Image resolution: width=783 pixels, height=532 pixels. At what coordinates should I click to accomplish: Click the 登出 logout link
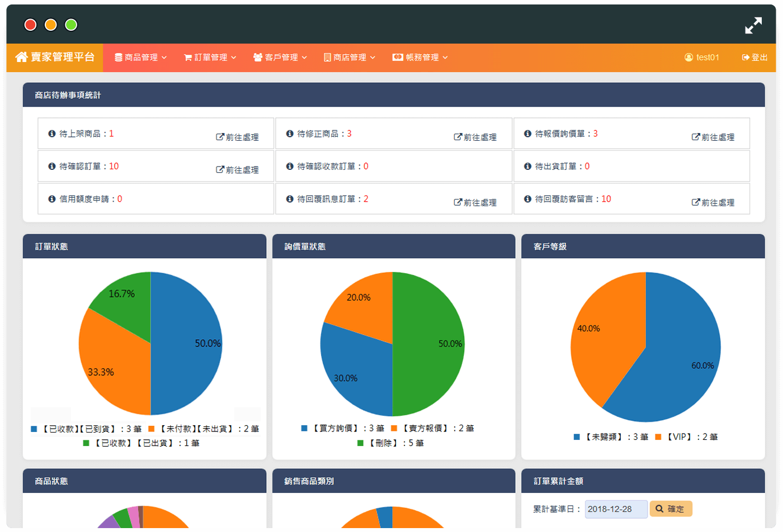coord(755,58)
